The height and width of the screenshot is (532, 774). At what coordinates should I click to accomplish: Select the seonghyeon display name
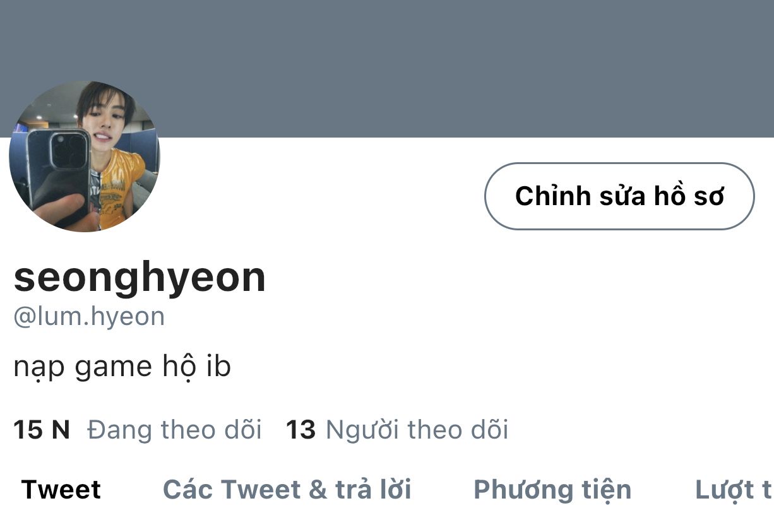tap(140, 277)
